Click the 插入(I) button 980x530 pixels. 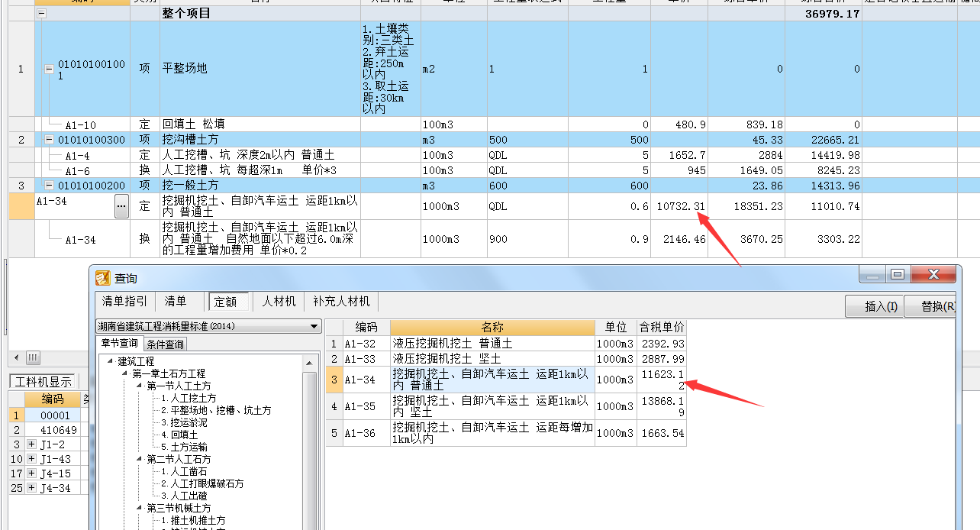click(x=875, y=306)
